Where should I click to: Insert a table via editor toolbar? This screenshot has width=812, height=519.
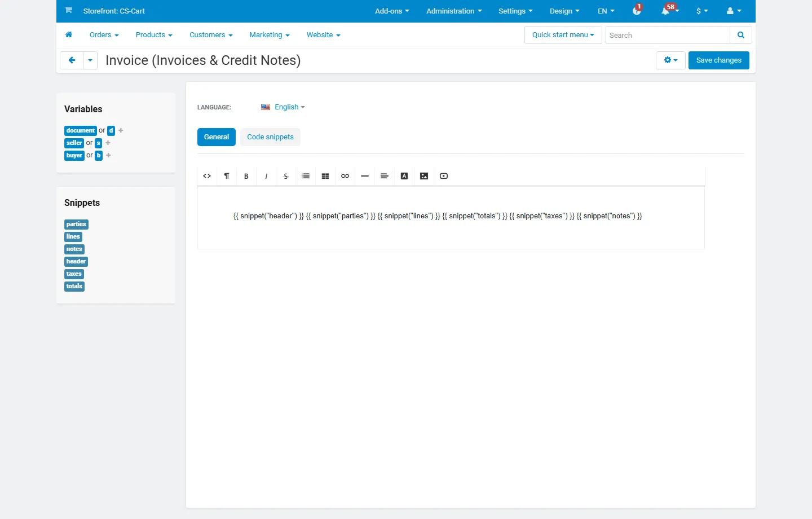pyautogui.click(x=325, y=176)
